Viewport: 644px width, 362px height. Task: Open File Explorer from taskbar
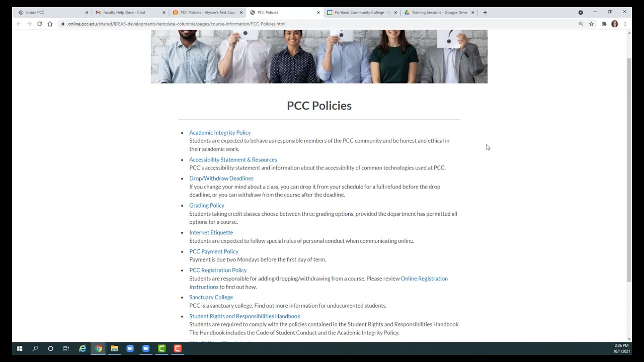(114, 348)
